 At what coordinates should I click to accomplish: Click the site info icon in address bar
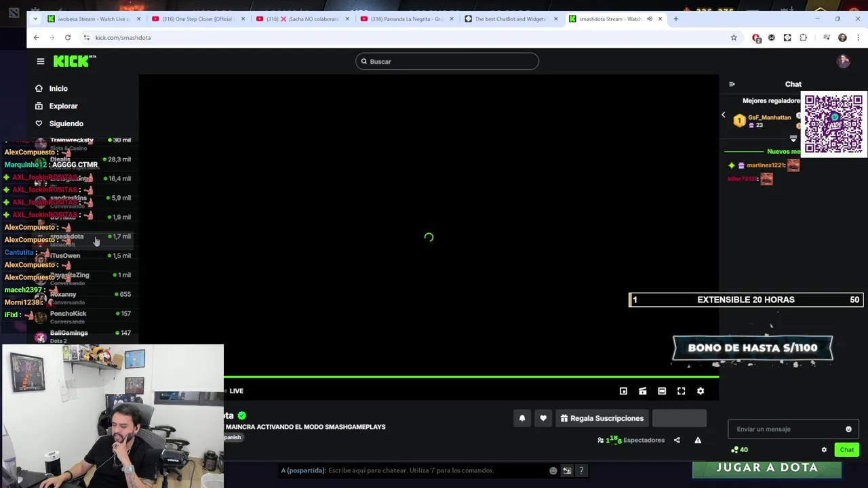point(86,38)
